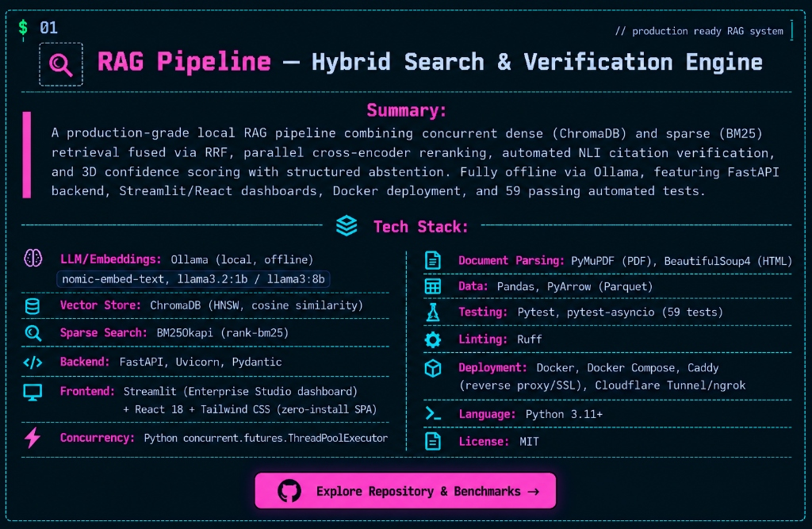Open Explore Repository & Benchmarks button
The width and height of the screenshot is (812, 529).
coord(405,490)
